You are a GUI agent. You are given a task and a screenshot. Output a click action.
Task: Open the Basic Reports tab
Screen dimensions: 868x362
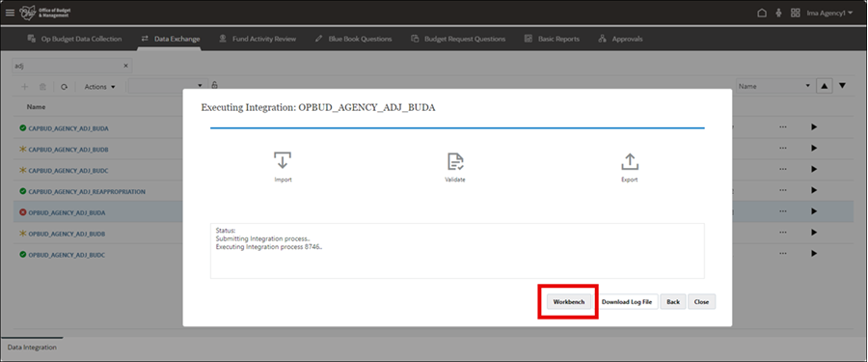552,39
